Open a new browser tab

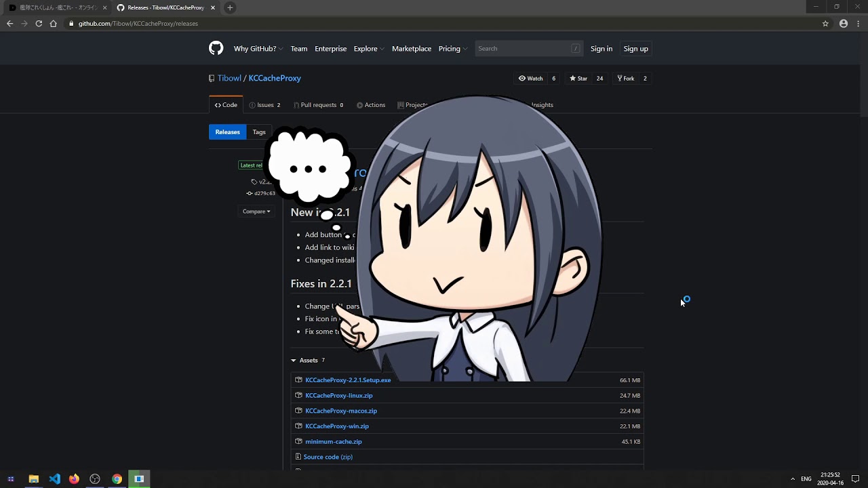click(x=230, y=7)
